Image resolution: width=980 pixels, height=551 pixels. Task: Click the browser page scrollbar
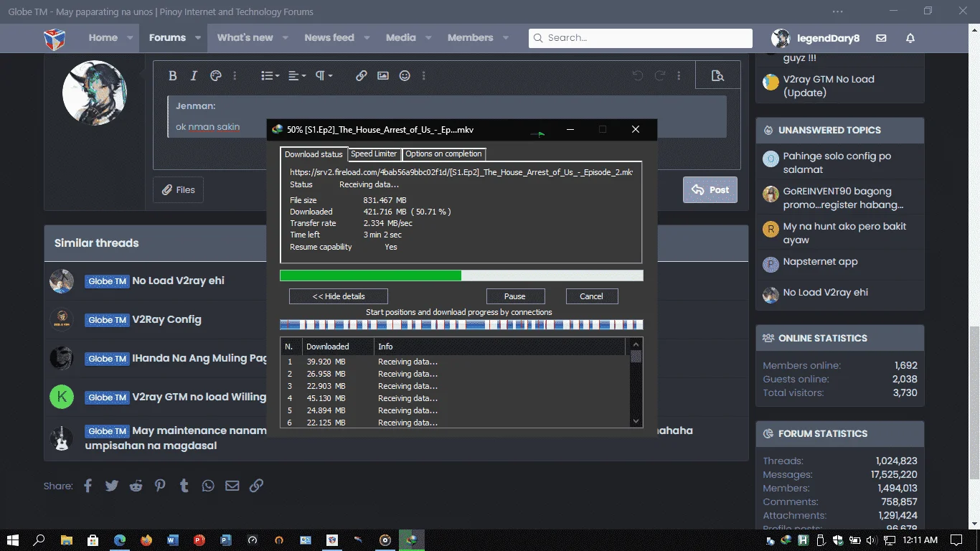click(974, 402)
